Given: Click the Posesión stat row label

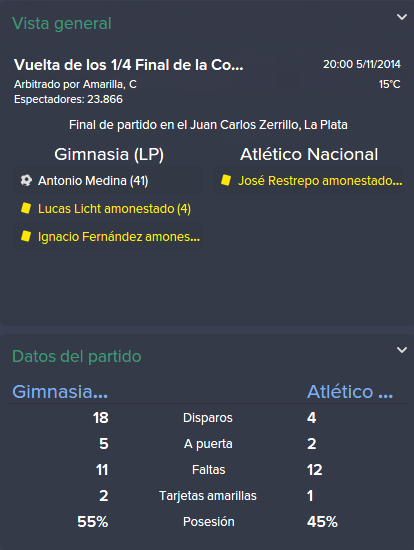Looking at the screenshot, I should [208, 522].
